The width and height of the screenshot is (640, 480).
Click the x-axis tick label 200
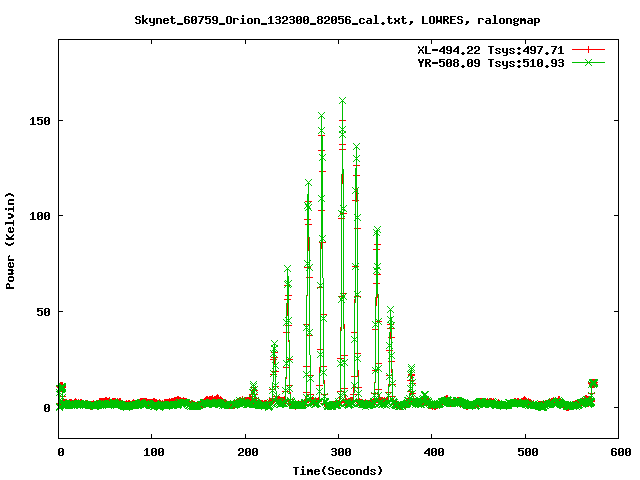pos(248,452)
